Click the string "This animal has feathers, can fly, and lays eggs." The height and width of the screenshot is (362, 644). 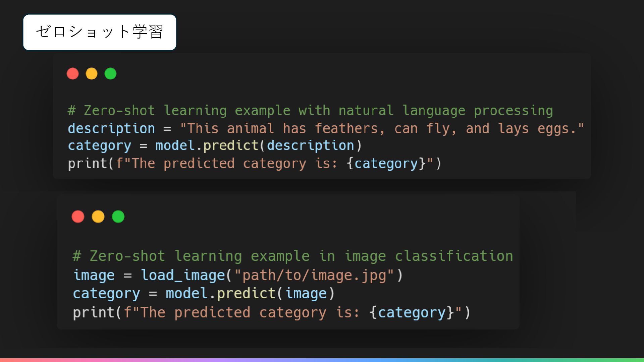[382, 128]
